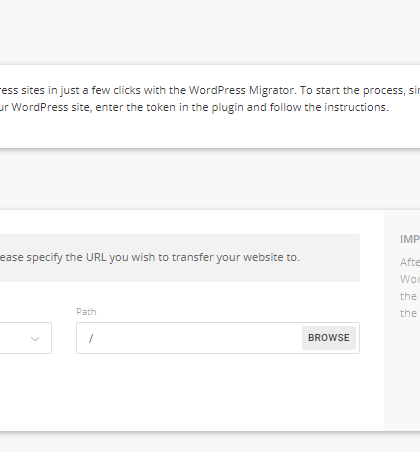The height and width of the screenshot is (452, 420).
Task: Click the word 'URL' in the notice
Action: (96, 257)
